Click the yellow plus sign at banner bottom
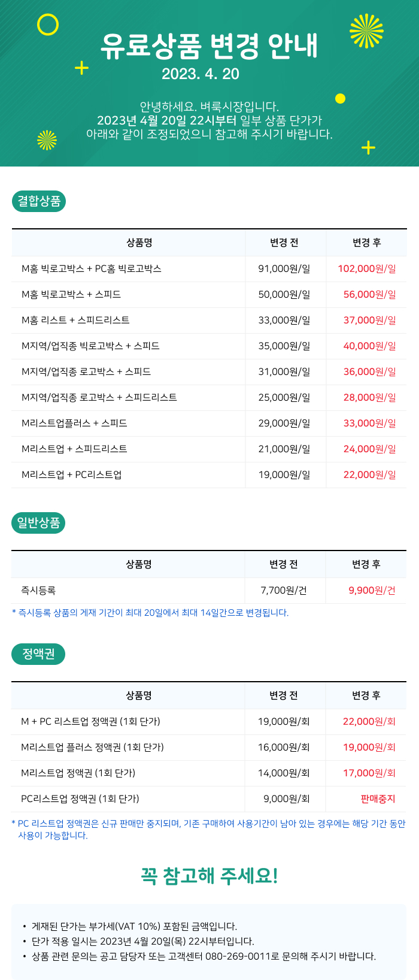 pyautogui.click(x=368, y=147)
